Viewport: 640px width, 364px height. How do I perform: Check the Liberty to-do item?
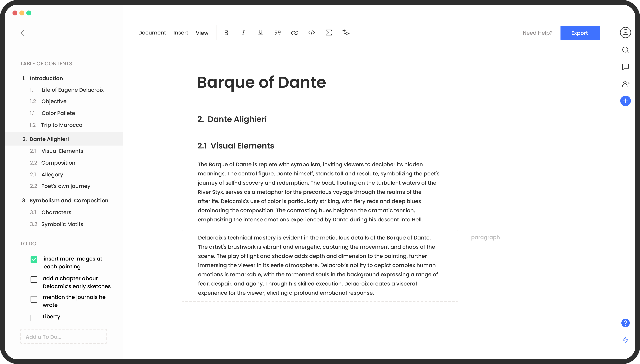click(x=34, y=318)
